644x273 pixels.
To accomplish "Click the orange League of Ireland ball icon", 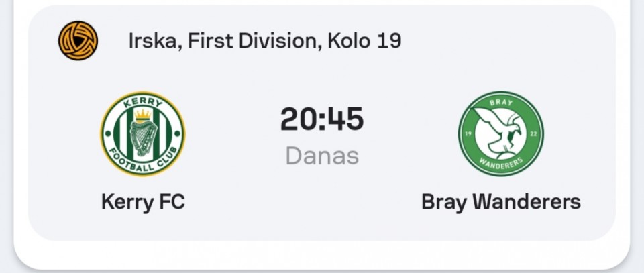I will click(78, 41).
